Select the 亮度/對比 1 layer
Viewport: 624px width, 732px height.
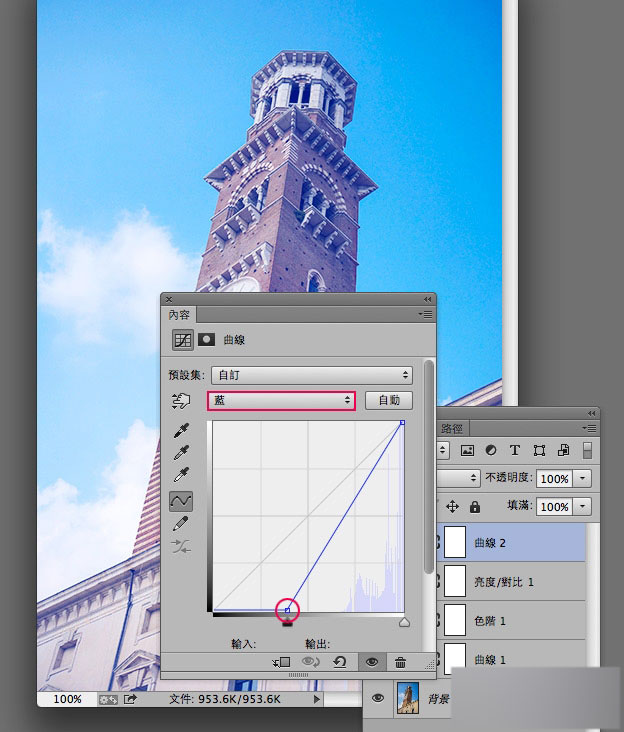pyautogui.click(x=511, y=582)
